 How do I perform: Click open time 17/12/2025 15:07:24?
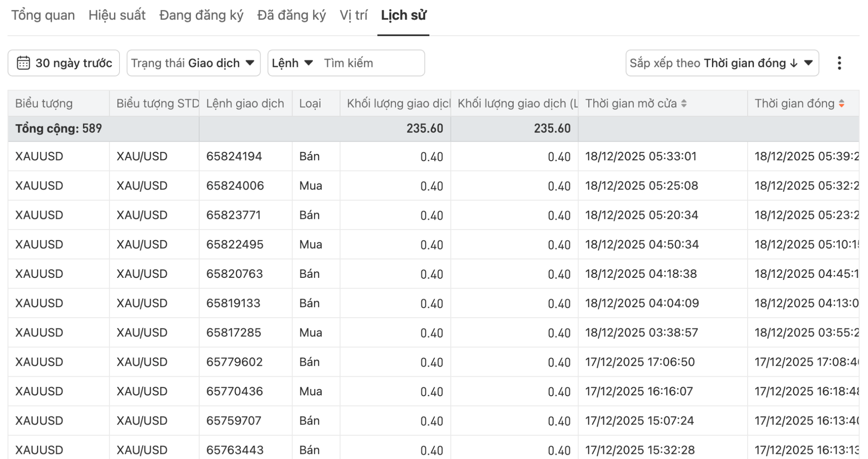coord(640,420)
